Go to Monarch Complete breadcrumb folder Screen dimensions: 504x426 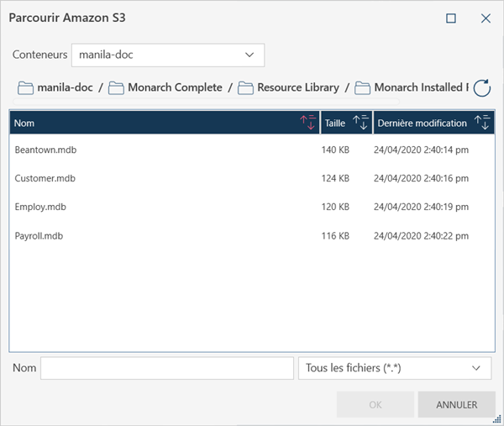(175, 87)
